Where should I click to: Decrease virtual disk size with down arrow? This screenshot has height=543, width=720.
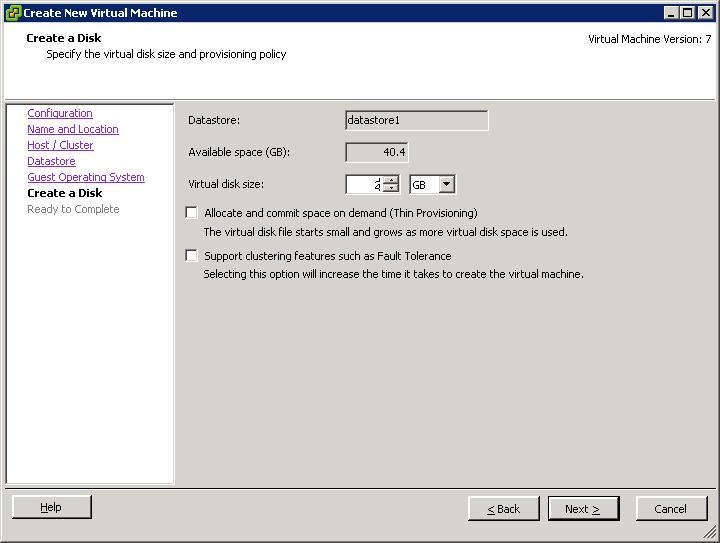[391, 189]
